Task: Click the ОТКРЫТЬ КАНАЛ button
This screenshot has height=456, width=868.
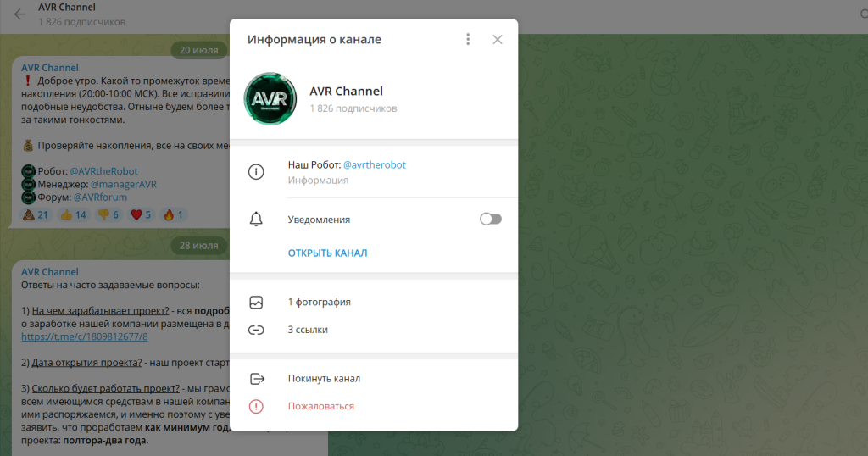Action: point(327,253)
